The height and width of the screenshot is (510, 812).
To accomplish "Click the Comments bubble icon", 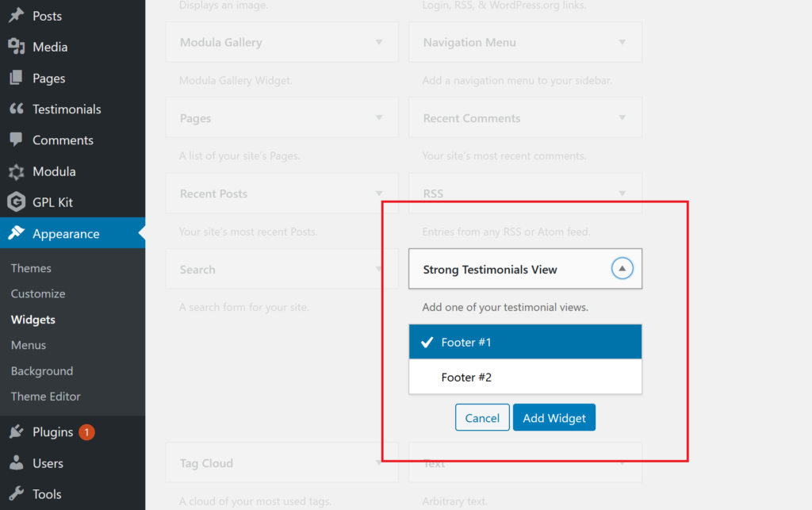I will (16, 140).
